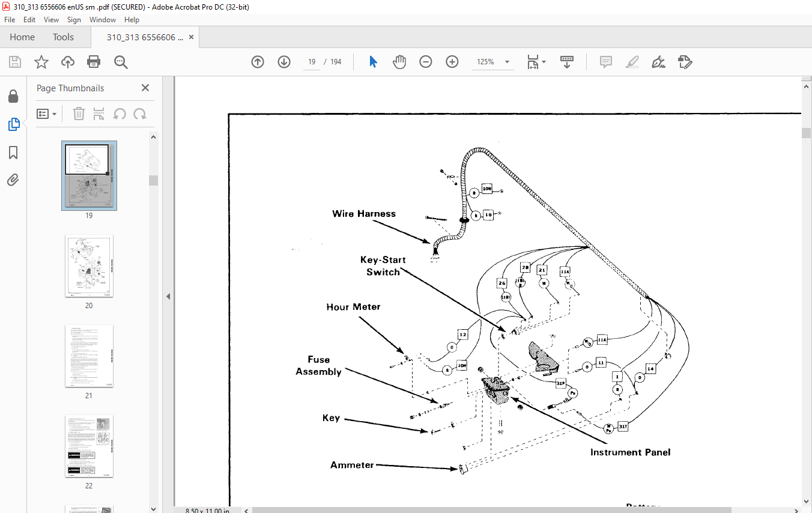812x513 pixels.
Task: Click the Ammeter label
Action: tap(352, 465)
